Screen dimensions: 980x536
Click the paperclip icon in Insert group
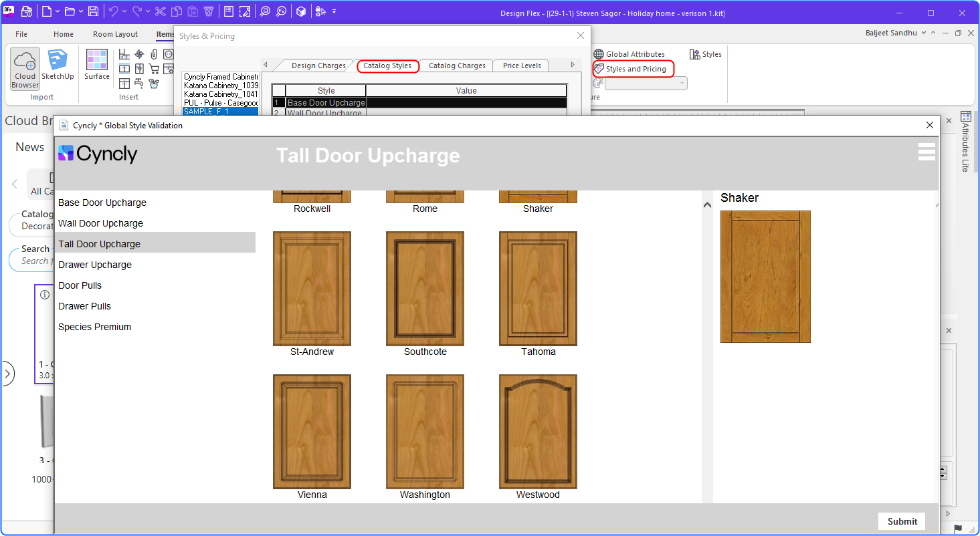[x=154, y=54]
